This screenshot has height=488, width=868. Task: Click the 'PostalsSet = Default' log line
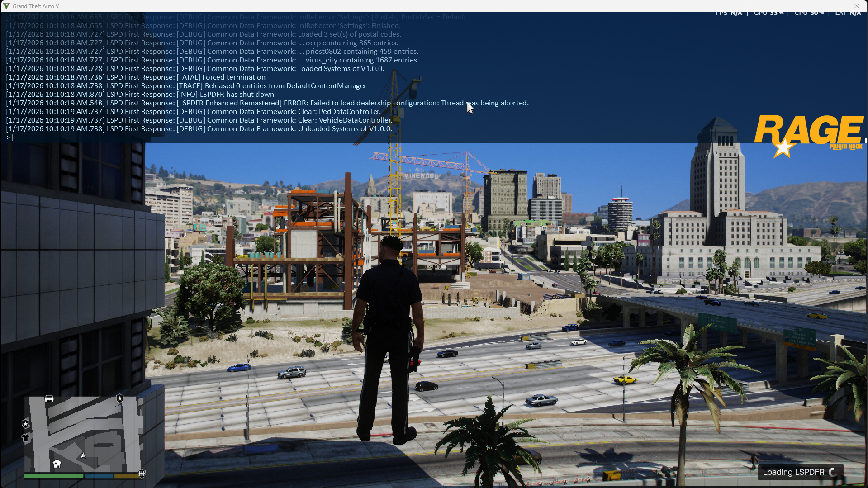point(236,17)
